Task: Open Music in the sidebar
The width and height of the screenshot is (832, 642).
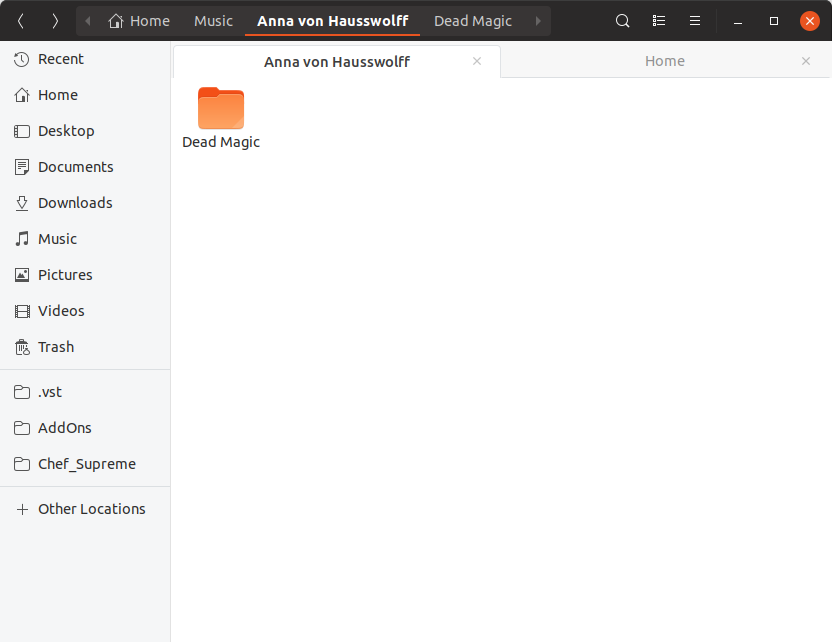Action: pyautogui.click(x=85, y=239)
